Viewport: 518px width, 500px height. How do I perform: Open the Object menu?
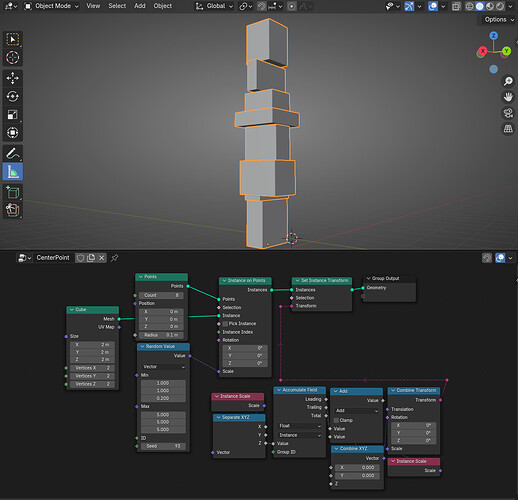pos(163,6)
